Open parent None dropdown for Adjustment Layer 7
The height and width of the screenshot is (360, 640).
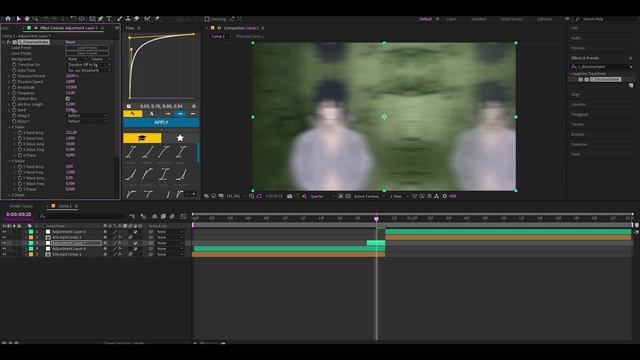point(169,243)
